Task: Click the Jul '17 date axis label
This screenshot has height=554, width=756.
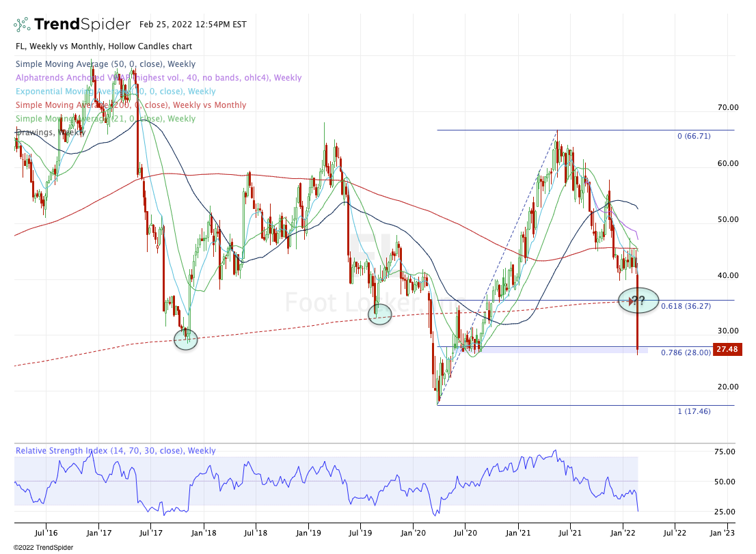Action: 151,533
